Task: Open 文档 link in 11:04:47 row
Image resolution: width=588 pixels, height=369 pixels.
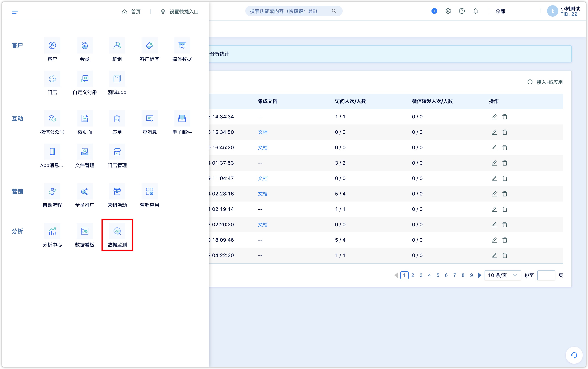Action: 263,178
